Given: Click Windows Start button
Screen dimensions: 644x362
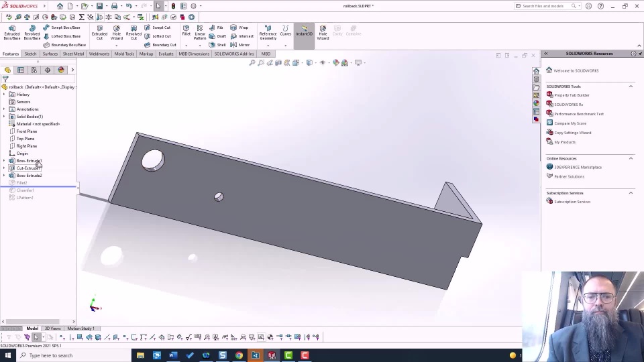Looking at the screenshot, I should tap(8, 355).
